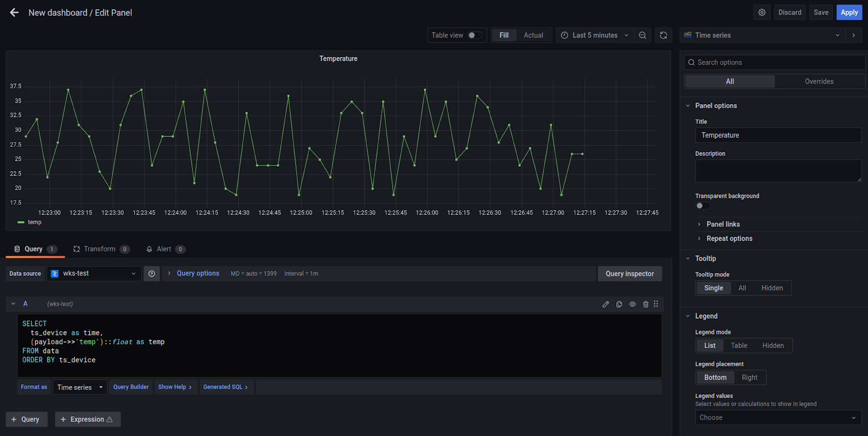Set legend mode to Hidden
Screen dimensions: 868x436
point(773,346)
